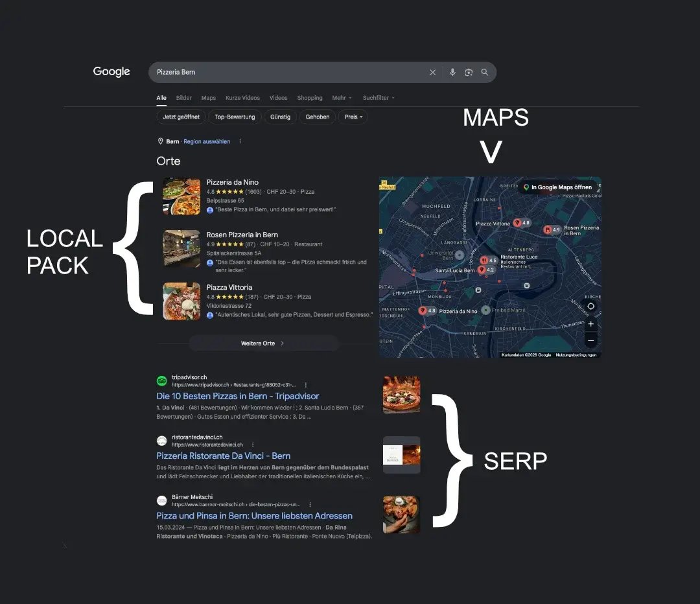Click the Piazza Vittoria photo thumbnail
700x604 pixels.
[181, 301]
